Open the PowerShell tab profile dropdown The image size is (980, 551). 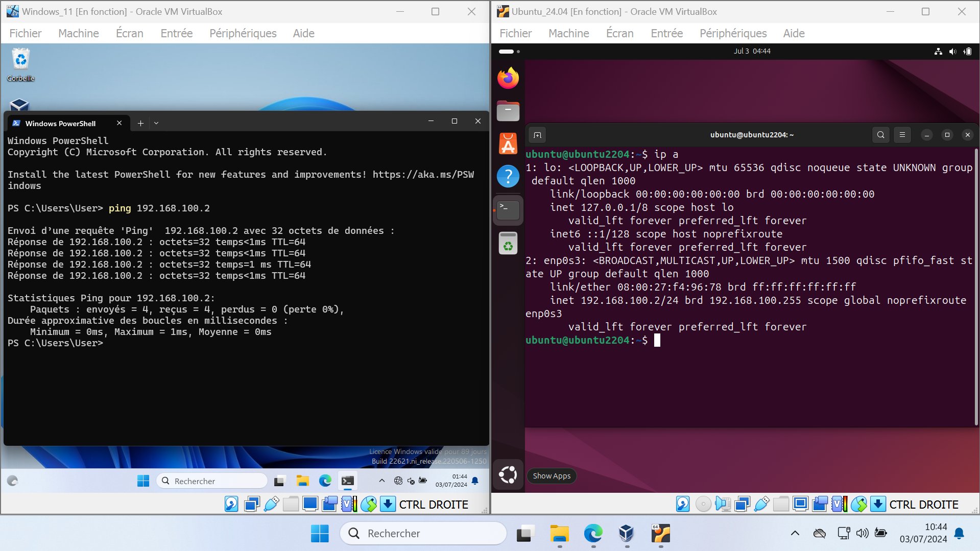[x=156, y=123]
